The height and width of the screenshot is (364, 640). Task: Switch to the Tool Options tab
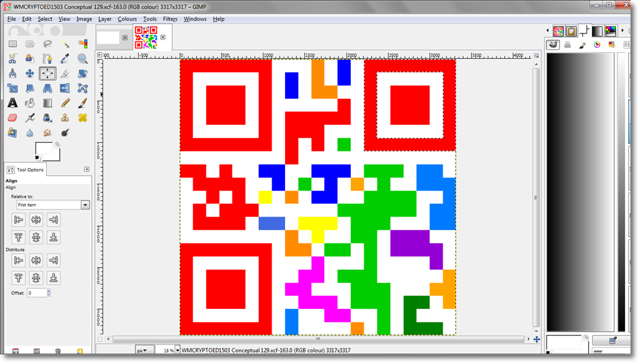(25, 169)
